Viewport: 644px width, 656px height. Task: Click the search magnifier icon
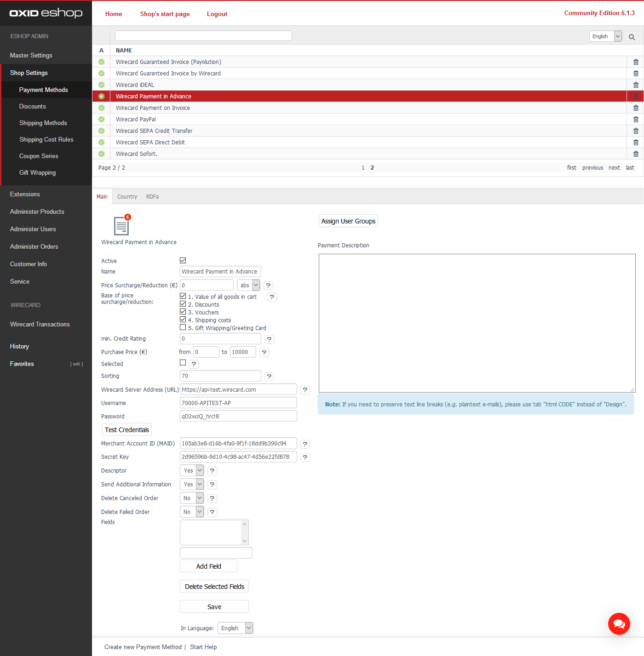pos(632,37)
